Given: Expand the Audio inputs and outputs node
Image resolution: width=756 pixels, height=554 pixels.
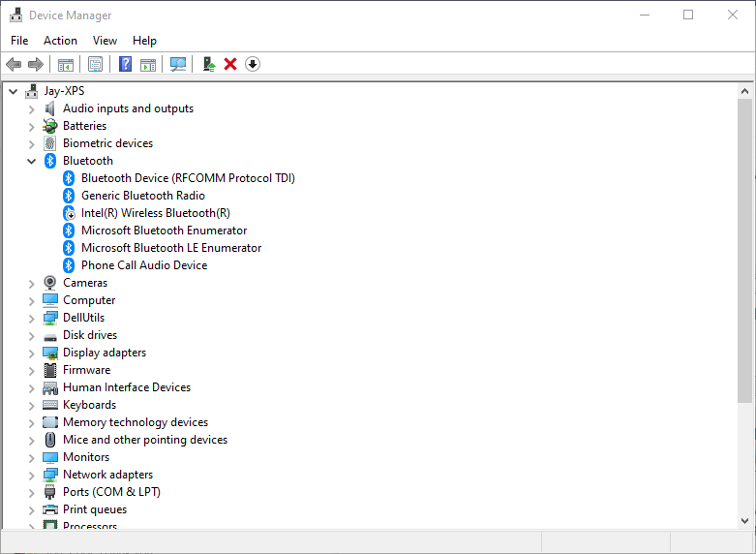Looking at the screenshot, I should [x=32, y=108].
